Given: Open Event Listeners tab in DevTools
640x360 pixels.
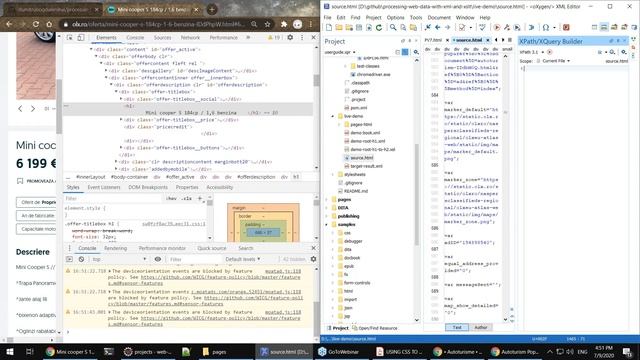Looking at the screenshot, I should coord(104,187).
